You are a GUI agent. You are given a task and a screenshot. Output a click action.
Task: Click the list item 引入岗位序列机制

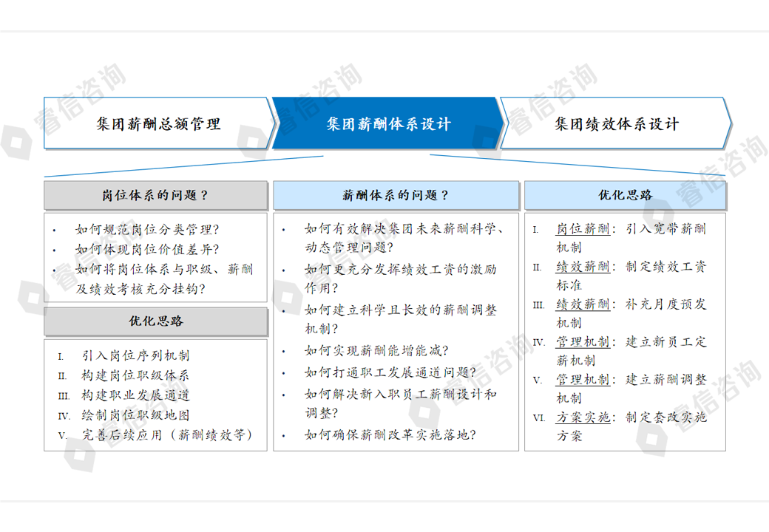(x=135, y=355)
